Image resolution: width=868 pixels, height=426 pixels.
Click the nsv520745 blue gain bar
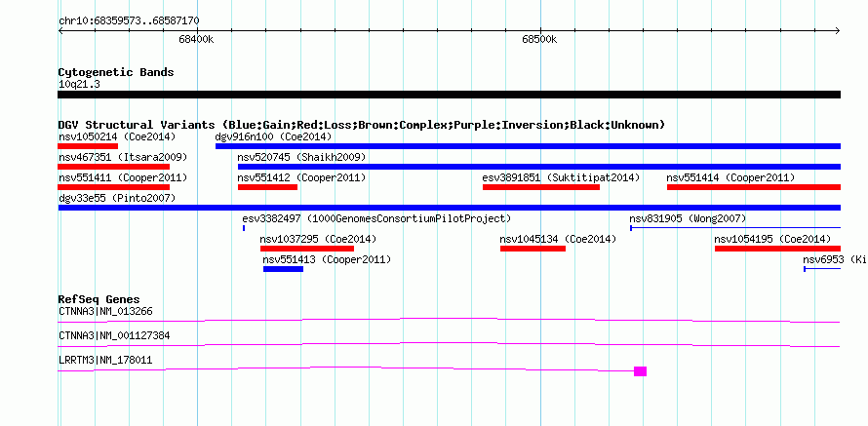539,167
